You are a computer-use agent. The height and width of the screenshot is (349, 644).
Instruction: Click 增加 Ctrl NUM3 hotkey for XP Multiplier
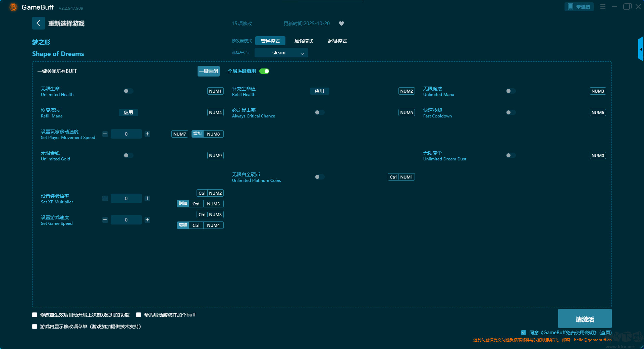coord(200,204)
